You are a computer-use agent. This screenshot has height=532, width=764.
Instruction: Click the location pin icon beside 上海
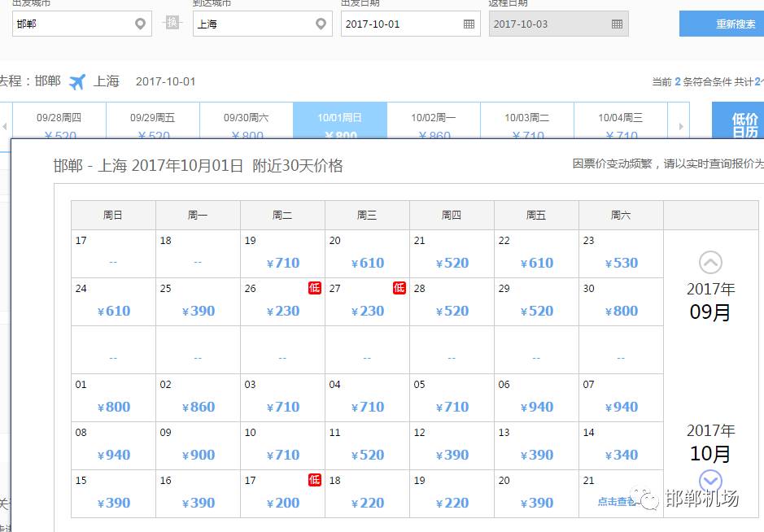coord(320,24)
